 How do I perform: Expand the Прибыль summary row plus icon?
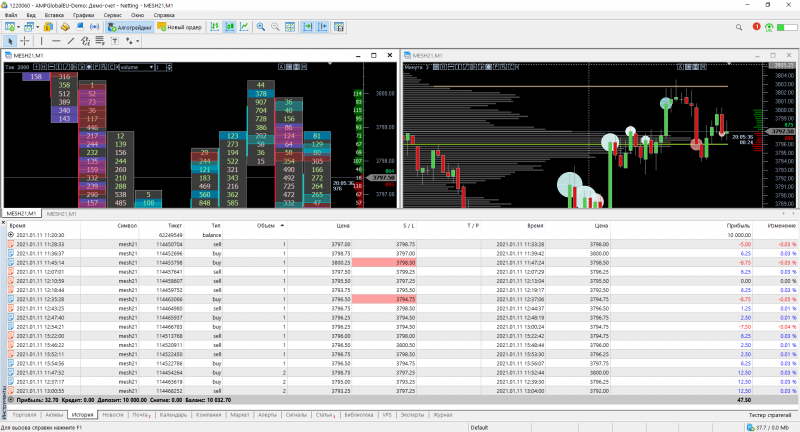click(x=11, y=400)
